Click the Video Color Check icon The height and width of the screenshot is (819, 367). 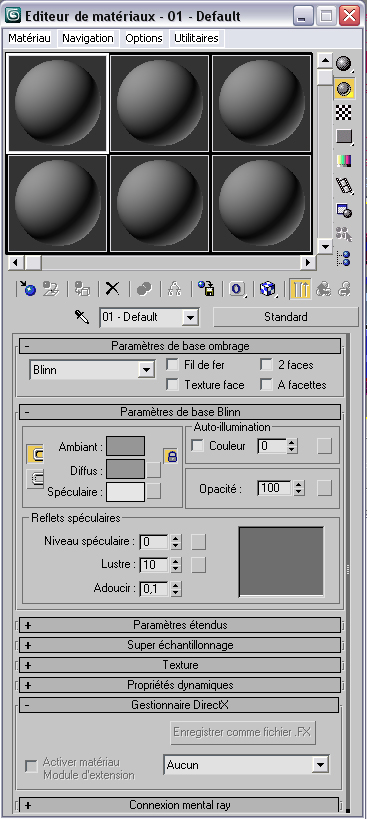click(x=344, y=161)
